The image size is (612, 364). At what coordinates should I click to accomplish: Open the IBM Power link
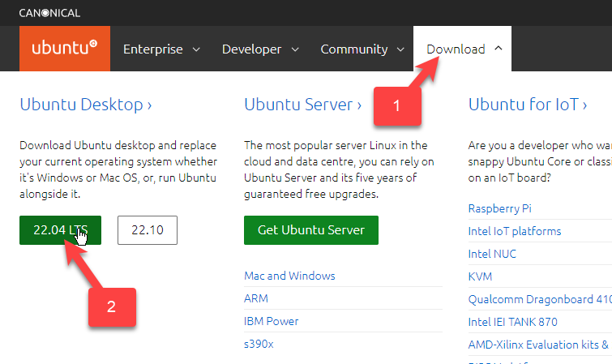click(x=272, y=321)
